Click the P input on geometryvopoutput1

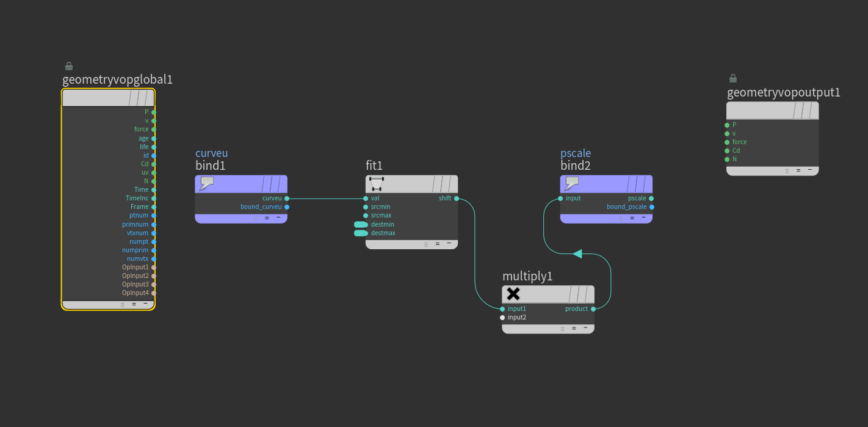pos(727,125)
